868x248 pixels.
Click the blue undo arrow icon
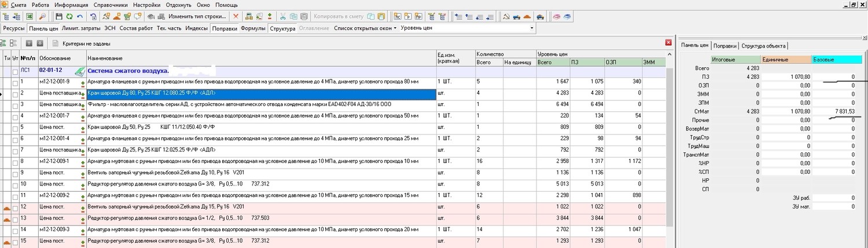click(x=80, y=16)
